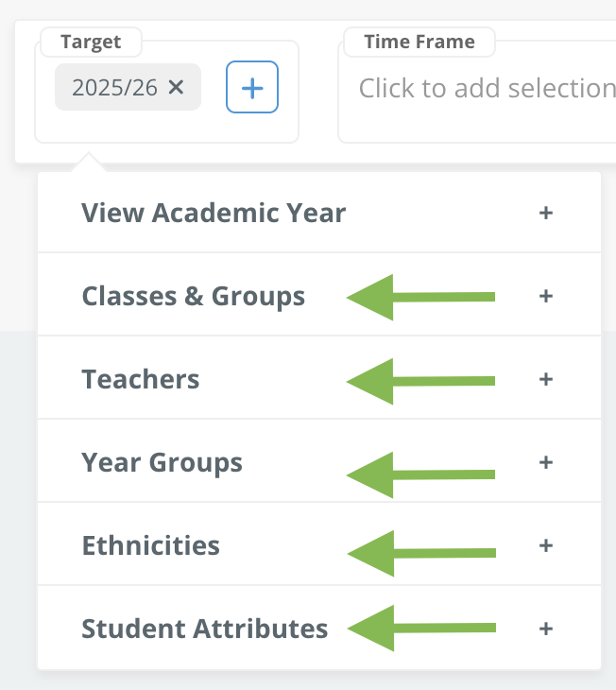This screenshot has height=690, width=616.
Task: Click the Time Frame label
Action: [x=419, y=42]
